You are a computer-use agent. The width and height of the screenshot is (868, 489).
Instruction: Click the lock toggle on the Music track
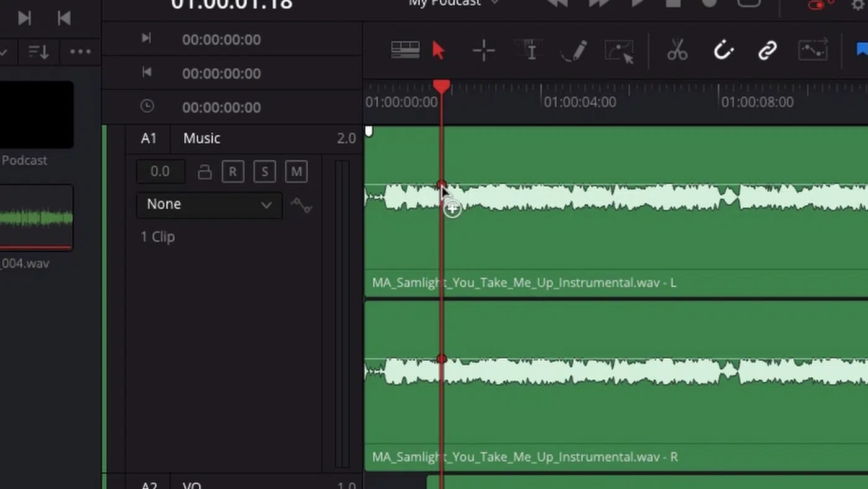205,171
